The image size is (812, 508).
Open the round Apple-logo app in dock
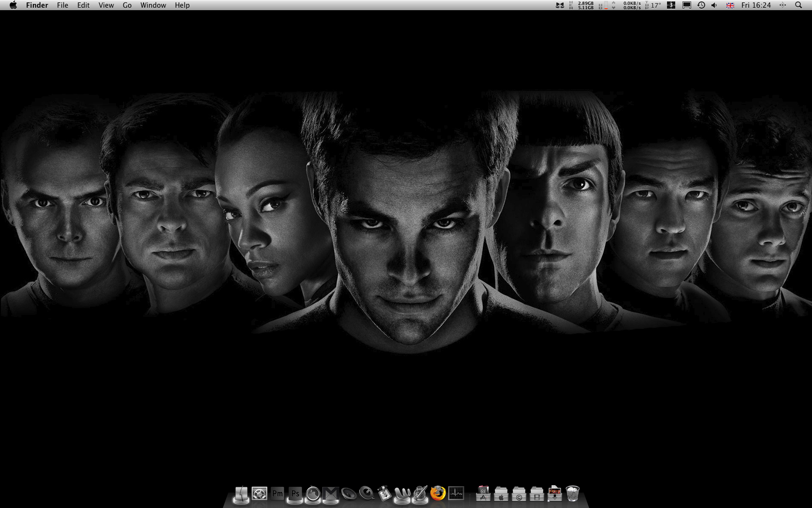pyautogui.click(x=313, y=493)
